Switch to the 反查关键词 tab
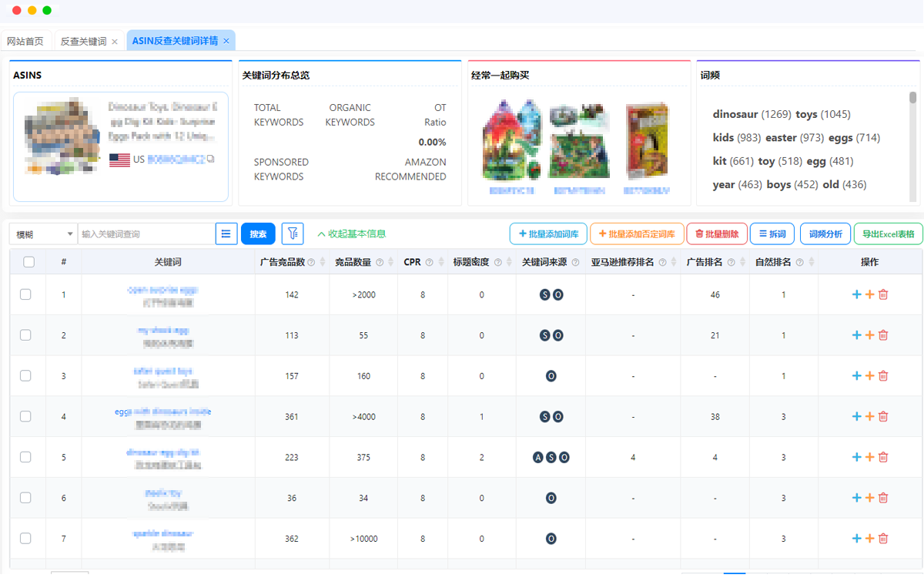The width and height of the screenshot is (924, 578). [83, 41]
